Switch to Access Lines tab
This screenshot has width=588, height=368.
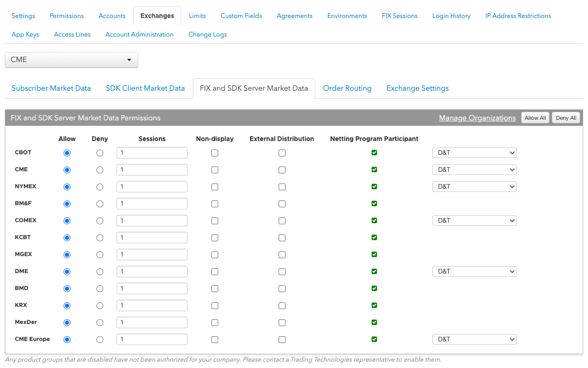(x=73, y=34)
